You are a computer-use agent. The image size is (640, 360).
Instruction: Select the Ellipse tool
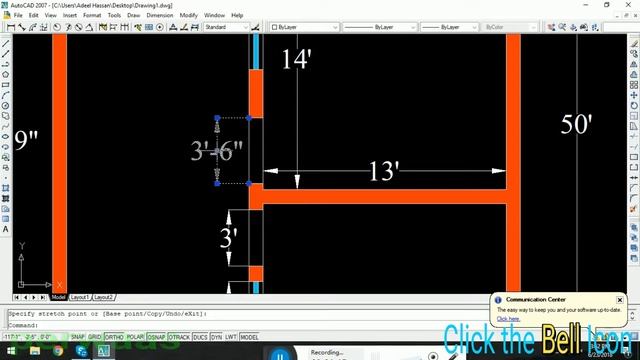pos(5,137)
